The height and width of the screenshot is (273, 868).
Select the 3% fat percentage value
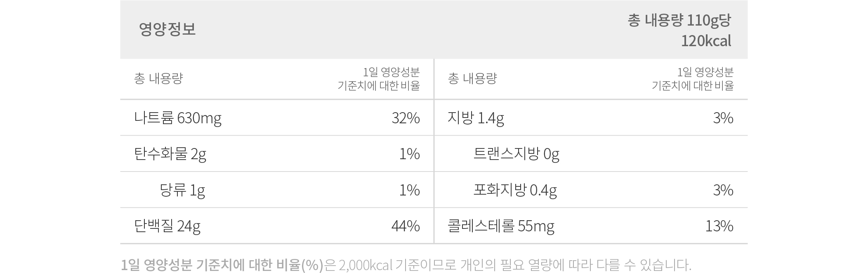723,118
